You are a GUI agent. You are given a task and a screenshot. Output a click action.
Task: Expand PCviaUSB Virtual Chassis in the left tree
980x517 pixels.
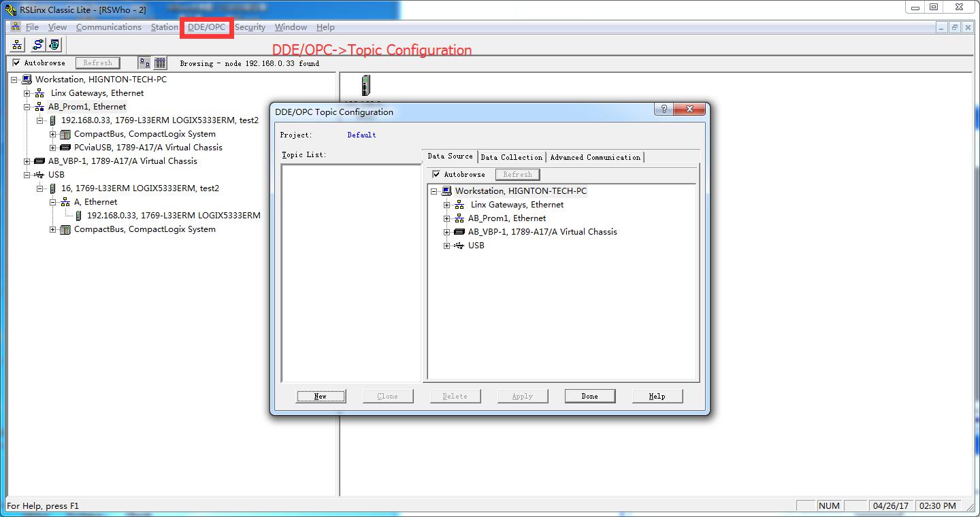coord(53,148)
